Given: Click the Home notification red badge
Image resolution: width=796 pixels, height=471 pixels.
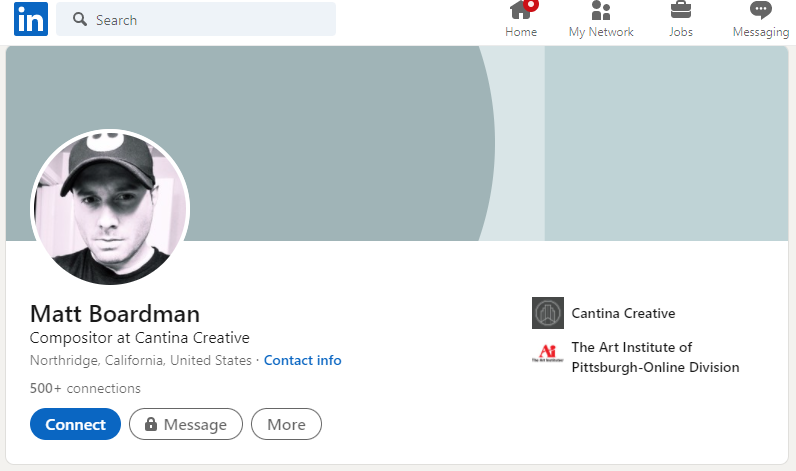Looking at the screenshot, I should pos(531,4).
